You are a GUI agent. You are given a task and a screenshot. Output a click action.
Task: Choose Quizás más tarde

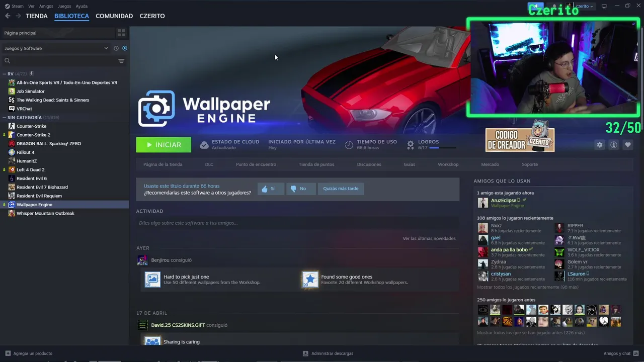(341, 189)
